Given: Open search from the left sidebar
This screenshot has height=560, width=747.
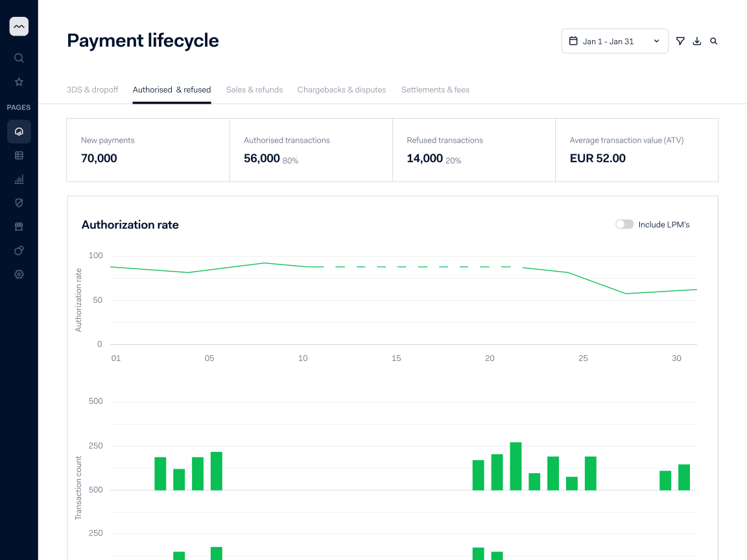Looking at the screenshot, I should pos(19,58).
